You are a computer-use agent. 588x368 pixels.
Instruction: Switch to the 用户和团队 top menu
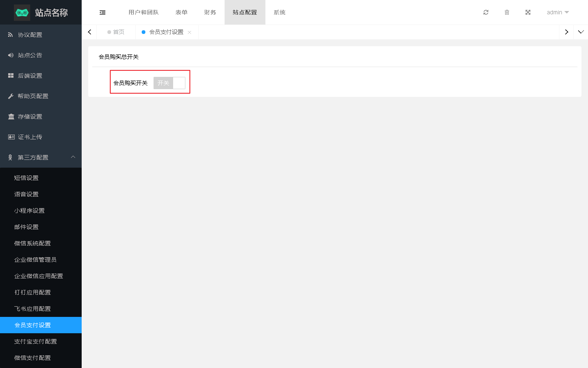(143, 12)
